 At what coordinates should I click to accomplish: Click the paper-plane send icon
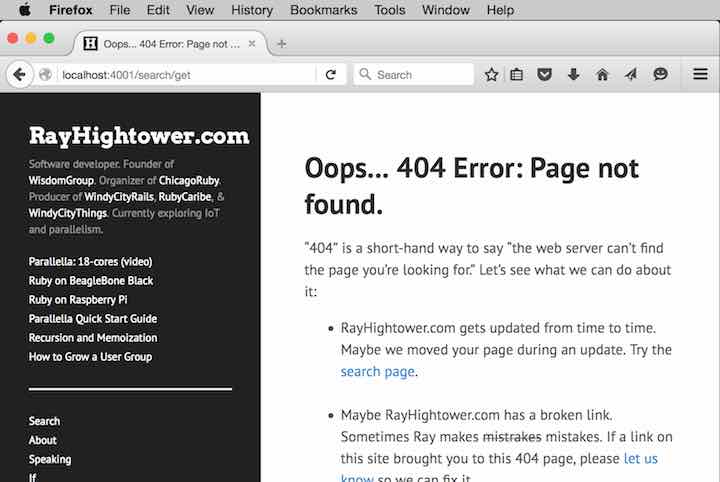pos(631,74)
